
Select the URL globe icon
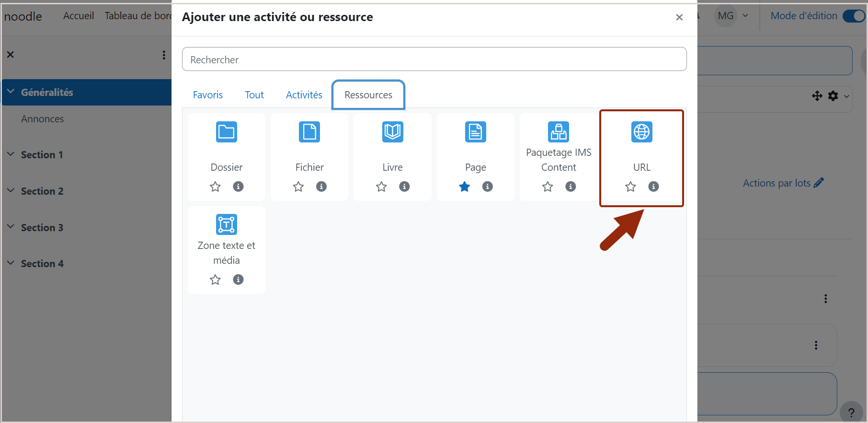[x=642, y=132]
